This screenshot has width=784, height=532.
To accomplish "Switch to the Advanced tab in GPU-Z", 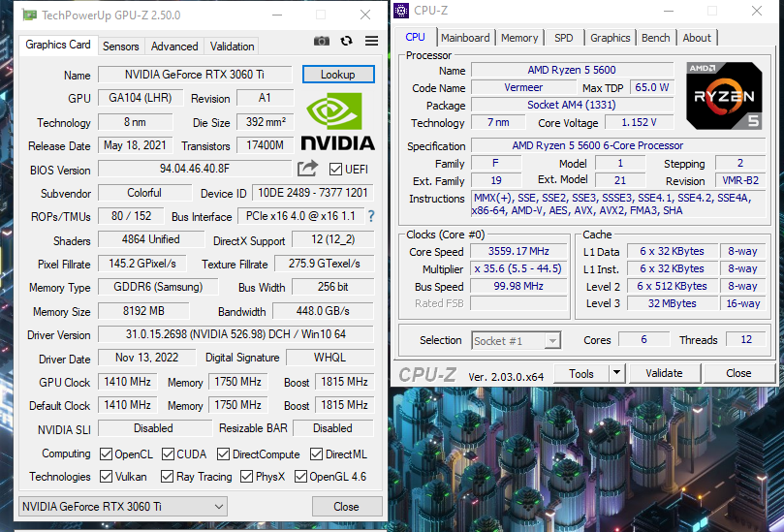I will coord(174,46).
